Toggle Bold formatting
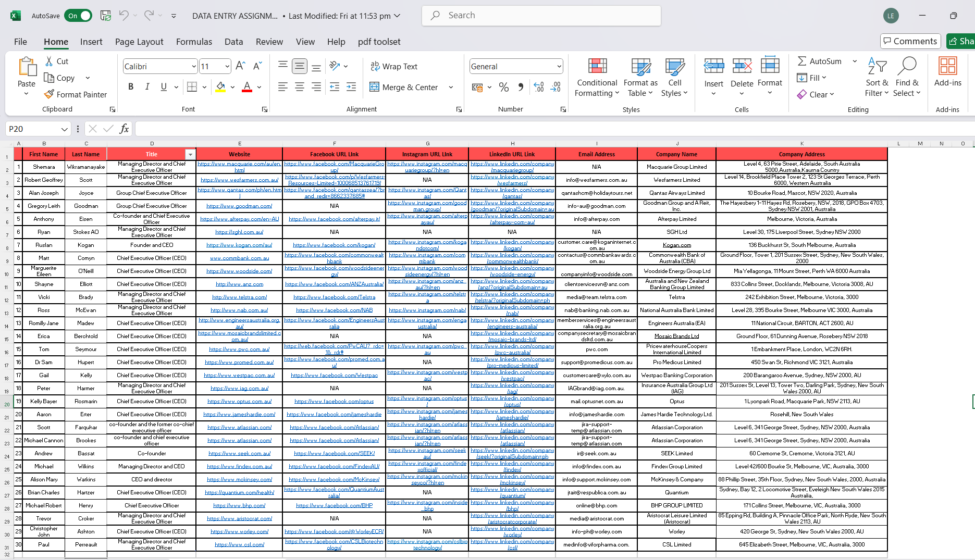Image resolution: width=975 pixels, height=560 pixels. tap(131, 86)
